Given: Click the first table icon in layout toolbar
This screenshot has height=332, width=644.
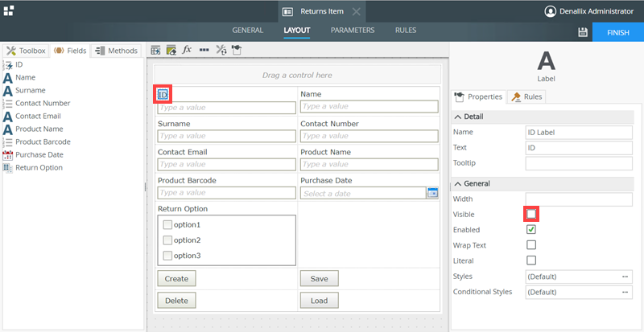Looking at the screenshot, I should 156,50.
